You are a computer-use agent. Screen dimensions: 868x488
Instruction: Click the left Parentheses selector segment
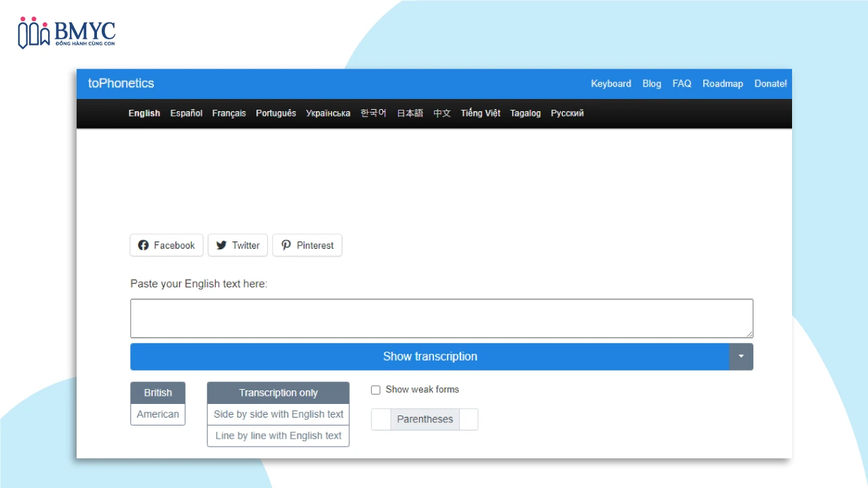[381, 420]
